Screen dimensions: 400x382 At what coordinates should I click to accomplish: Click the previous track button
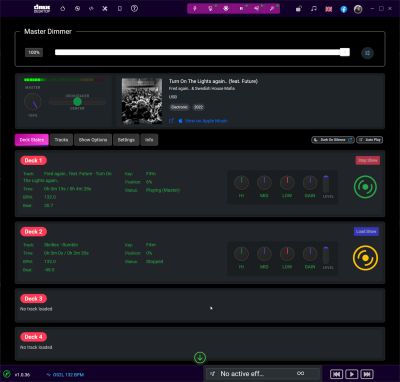click(x=336, y=374)
